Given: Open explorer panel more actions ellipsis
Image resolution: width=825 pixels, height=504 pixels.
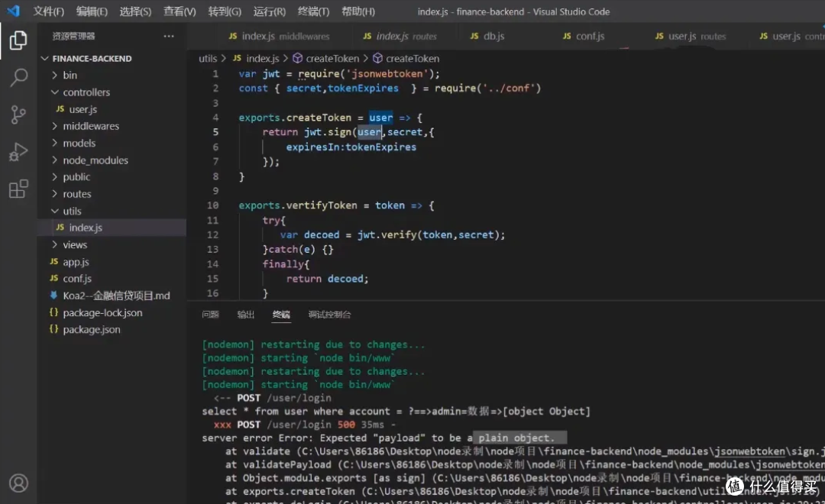Looking at the screenshot, I should [168, 37].
